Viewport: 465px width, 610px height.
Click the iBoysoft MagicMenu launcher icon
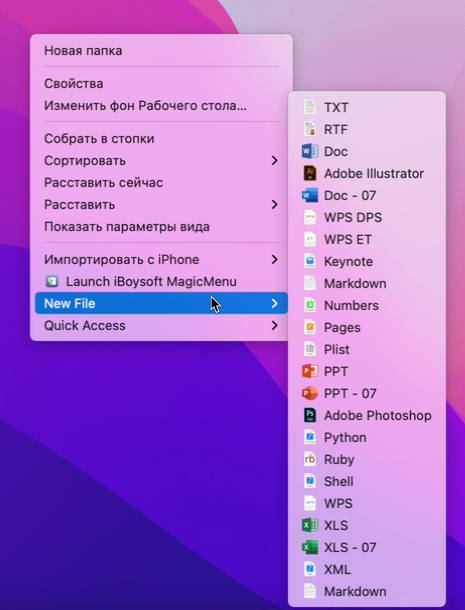(x=52, y=281)
